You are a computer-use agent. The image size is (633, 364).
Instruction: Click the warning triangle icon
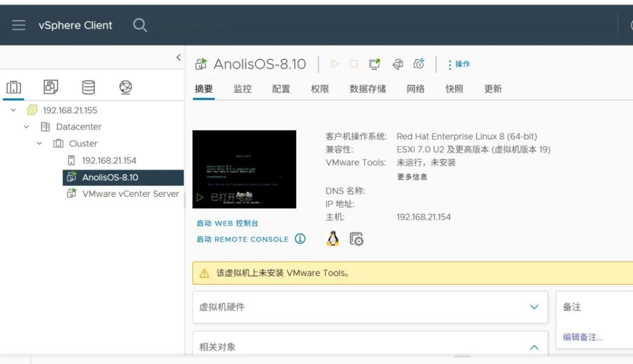[205, 273]
